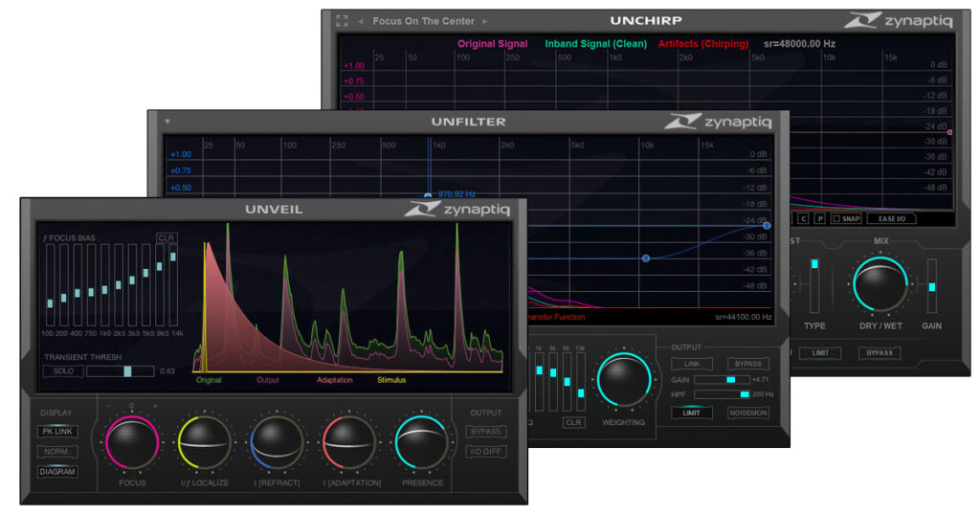980x515 pixels.
Task: Open the Unfilter menu triangle
Action: [x=167, y=122]
